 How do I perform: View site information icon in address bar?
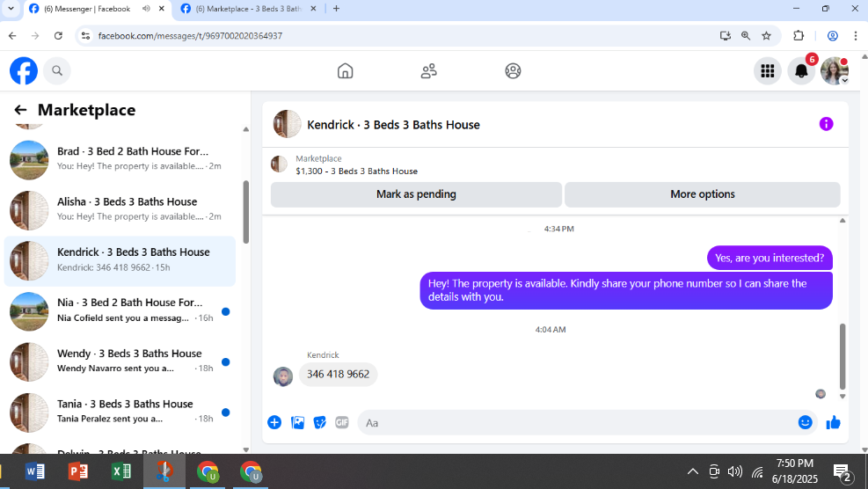pyautogui.click(x=85, y=36)
